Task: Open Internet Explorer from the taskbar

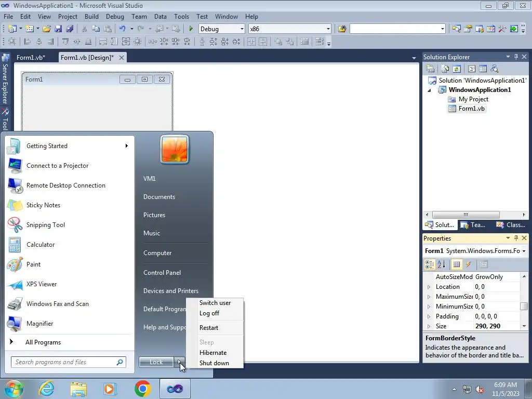Action: click(47, 389)
